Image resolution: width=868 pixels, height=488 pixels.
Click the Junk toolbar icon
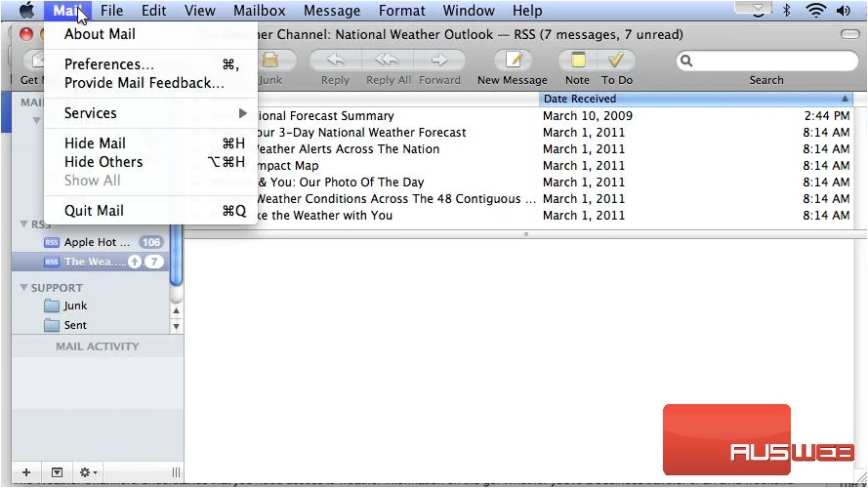pos(270,60)
